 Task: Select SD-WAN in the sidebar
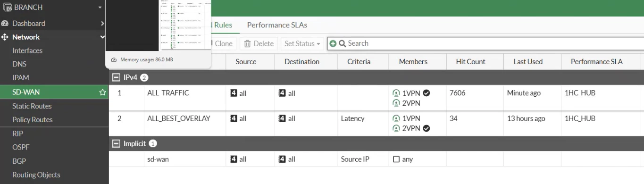tap(26, 92)
